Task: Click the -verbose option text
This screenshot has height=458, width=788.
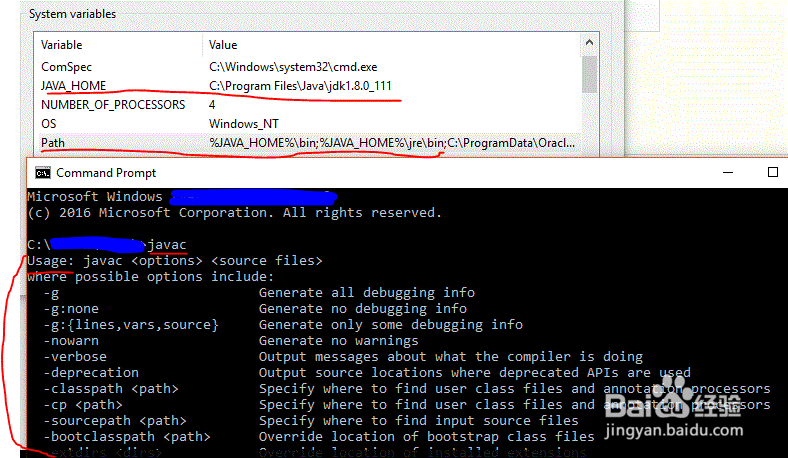Action: click(75, 357)
